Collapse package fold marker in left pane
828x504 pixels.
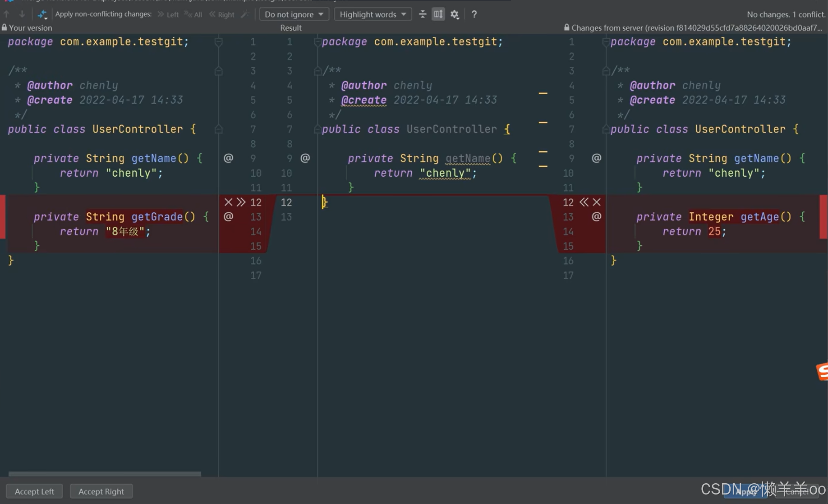(219, 42)
